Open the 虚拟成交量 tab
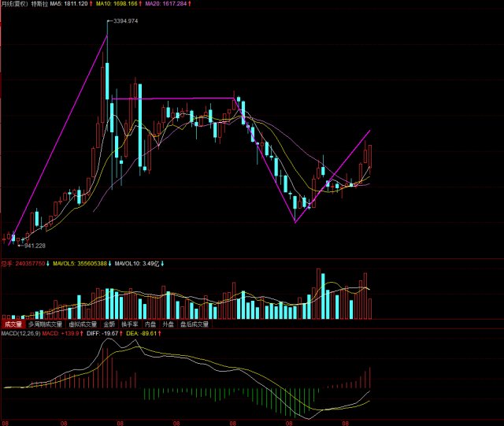Image resolution: width=504 pixels, height=426 pixels. pyautogui.click(x=83, y=324)
